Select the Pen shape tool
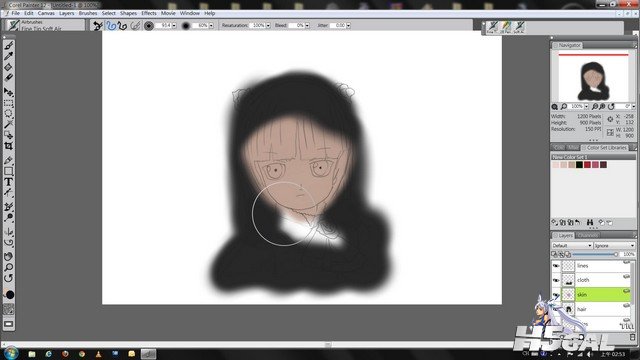640x360 pixels. (x=9, y=160)
